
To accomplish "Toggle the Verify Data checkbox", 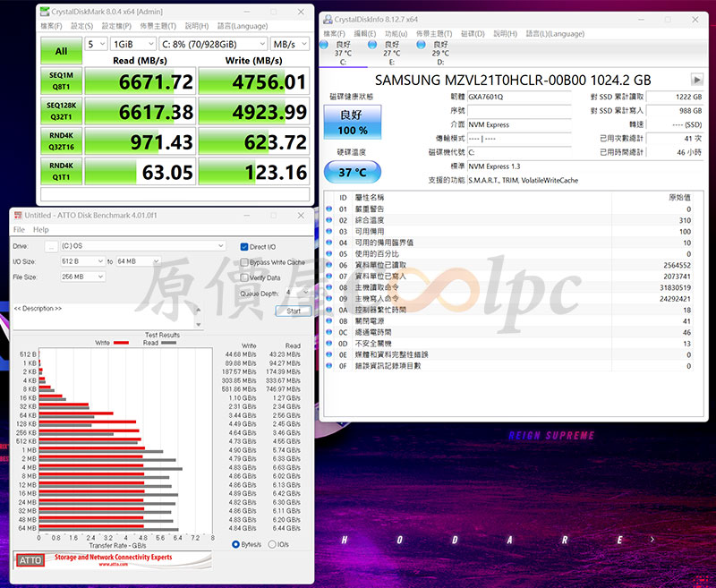I will [x=244, y=277].
